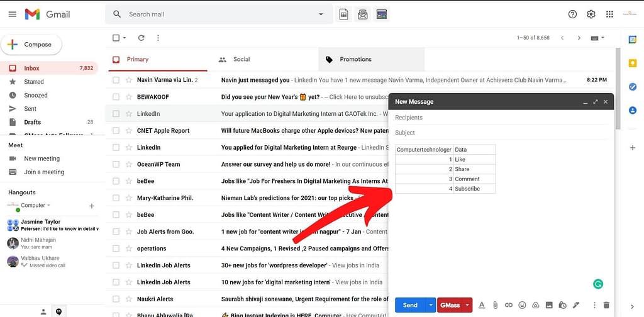Screen dimensions: 644x317
Task: Click the red GMass button
Action: [x=450, y=305]
